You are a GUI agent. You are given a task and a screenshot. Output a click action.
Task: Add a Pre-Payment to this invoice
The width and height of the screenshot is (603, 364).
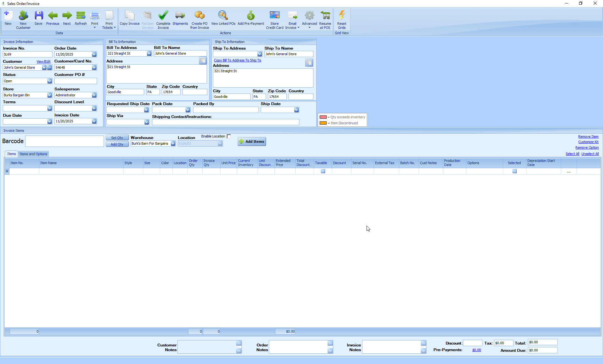pos(250,19)
